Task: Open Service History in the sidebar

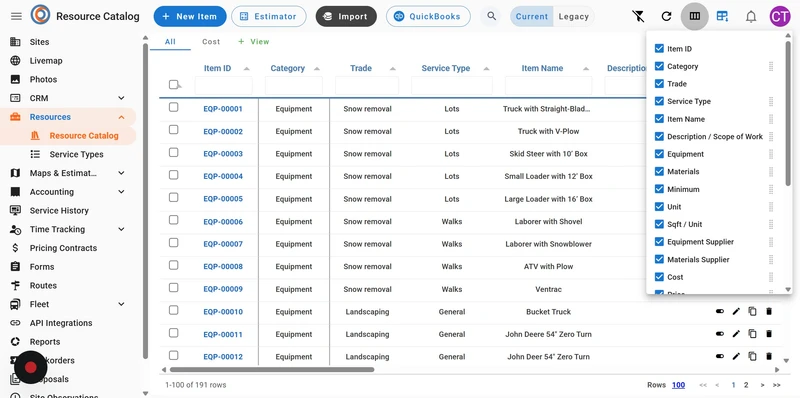Action: tap(59, 211)
